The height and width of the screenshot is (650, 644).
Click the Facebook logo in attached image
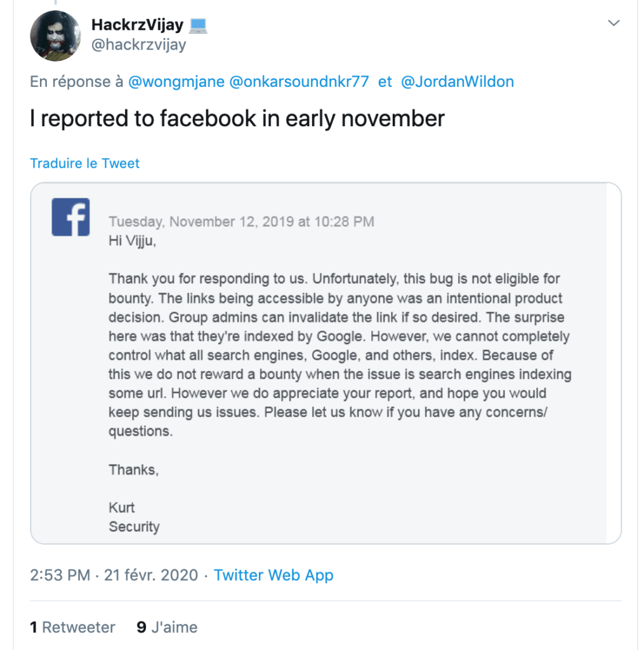point(71,217)
